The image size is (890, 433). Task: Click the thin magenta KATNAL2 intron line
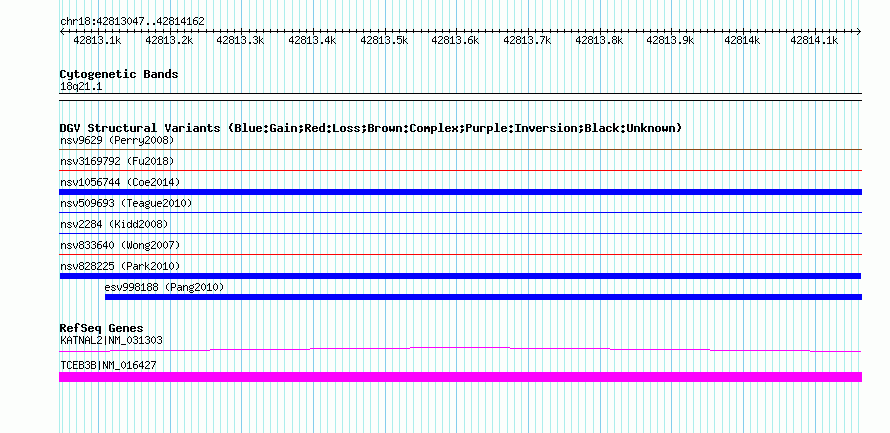point(461,349)
